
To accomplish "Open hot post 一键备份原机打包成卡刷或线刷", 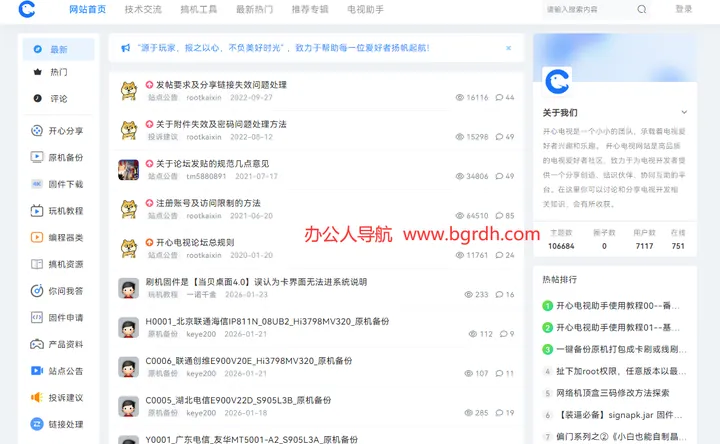I will click(x=621, y=349).
